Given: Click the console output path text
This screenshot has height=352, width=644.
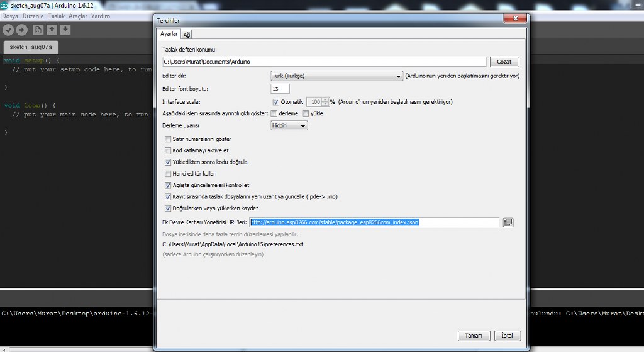Looking at the screenshot, I should coord(75,314).
